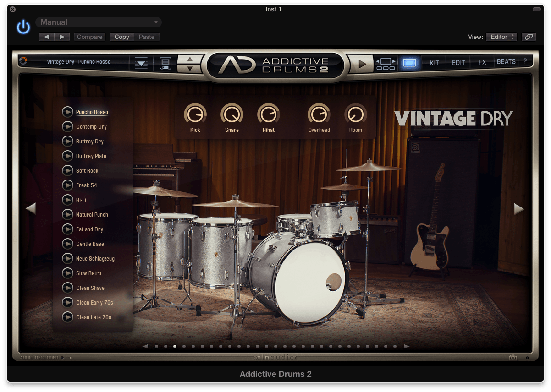Open the BEATS tab
This screenshot has width=551, height=392.
tap(506, 61)
